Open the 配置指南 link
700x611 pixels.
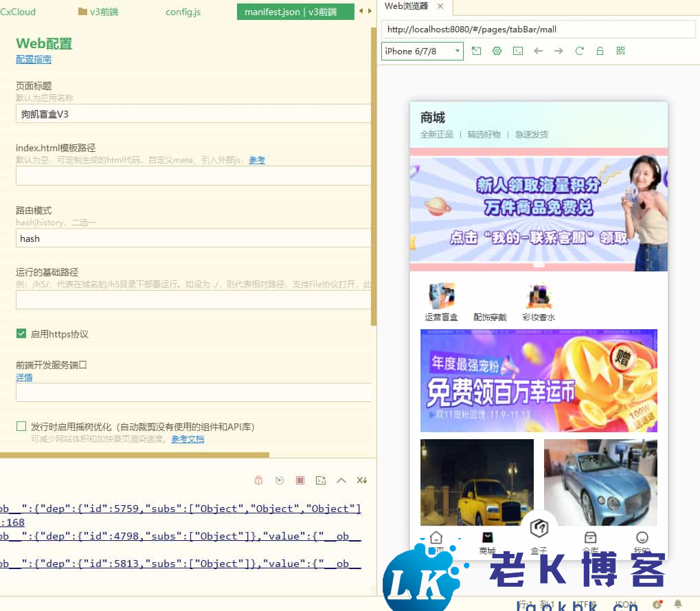pyautogui.click(x=34, y=60)
